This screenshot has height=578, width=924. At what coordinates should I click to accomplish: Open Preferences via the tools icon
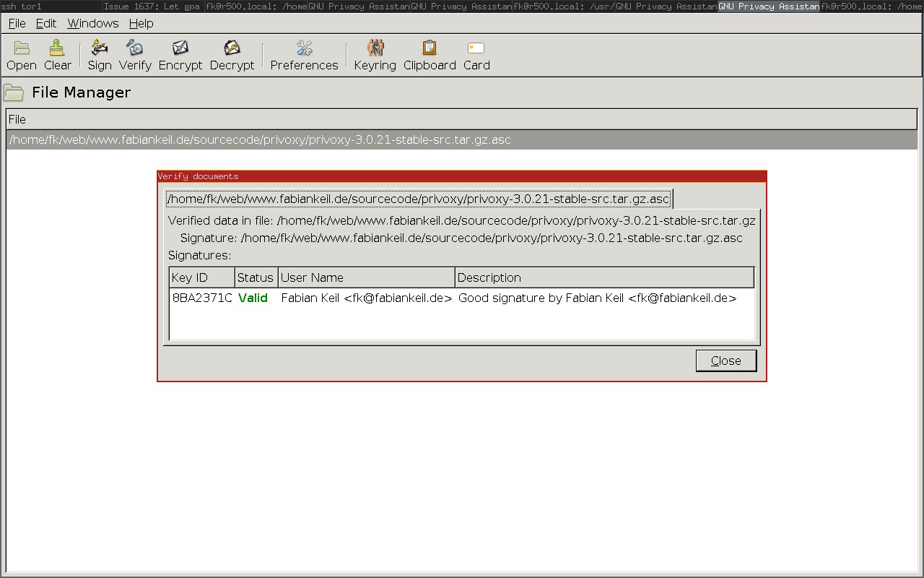tap(304, 48)
